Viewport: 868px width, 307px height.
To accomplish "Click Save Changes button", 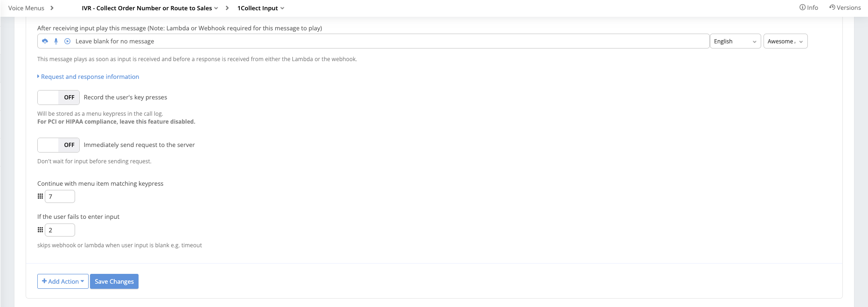I will coord(114,281).
